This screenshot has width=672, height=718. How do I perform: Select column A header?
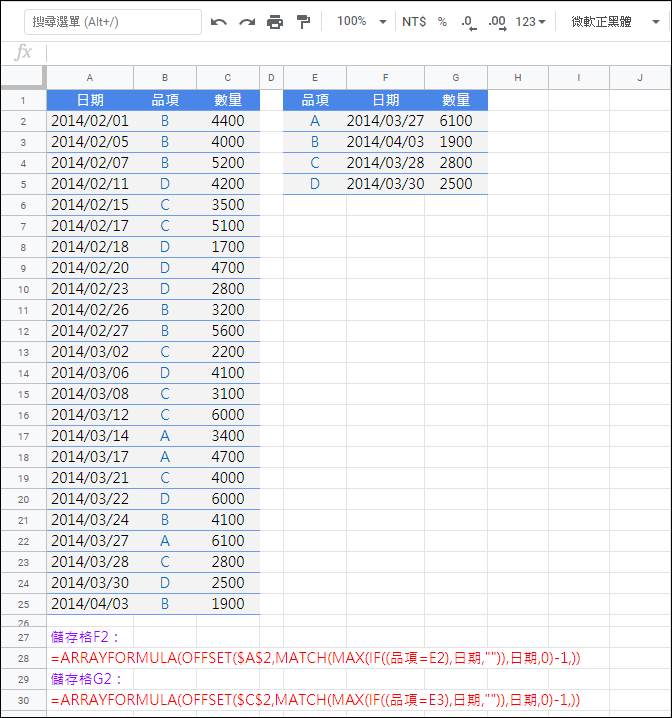(90, 78)
